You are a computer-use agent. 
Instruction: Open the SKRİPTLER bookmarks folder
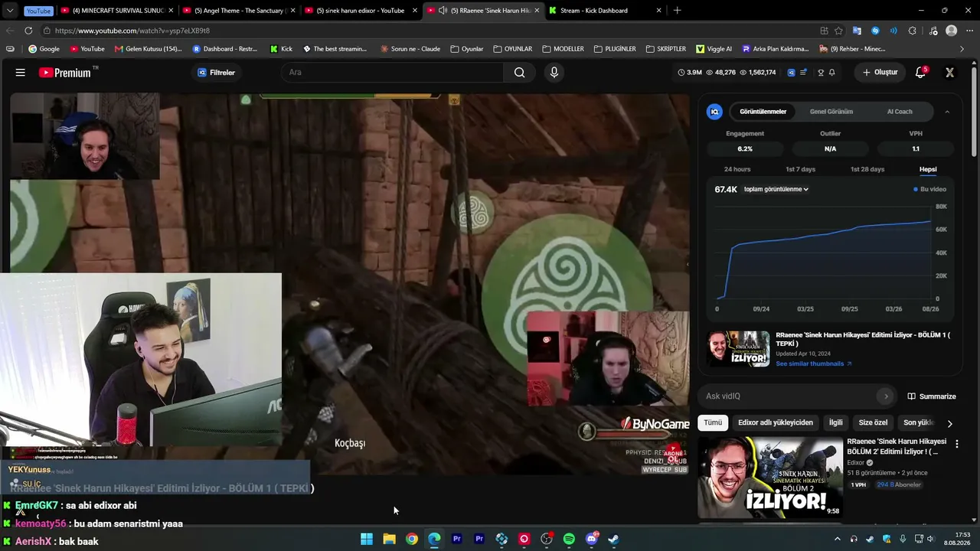(x=665, y=49)
